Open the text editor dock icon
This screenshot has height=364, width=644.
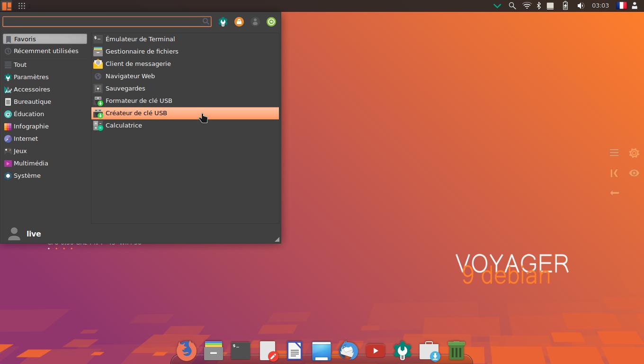pyautogui.click(x=268, y=351)
